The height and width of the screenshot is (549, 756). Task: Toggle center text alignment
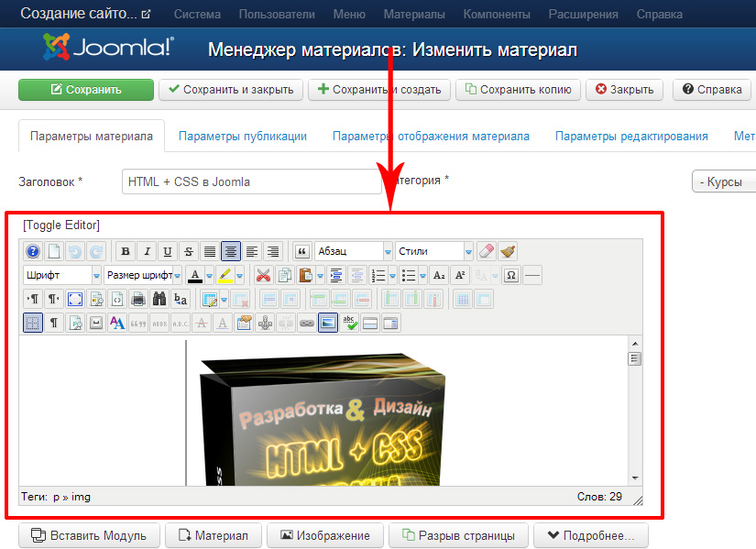tap(231, 251)
